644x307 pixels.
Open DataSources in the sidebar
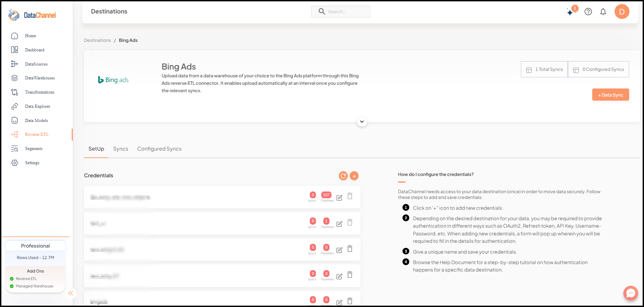(36, 64)
